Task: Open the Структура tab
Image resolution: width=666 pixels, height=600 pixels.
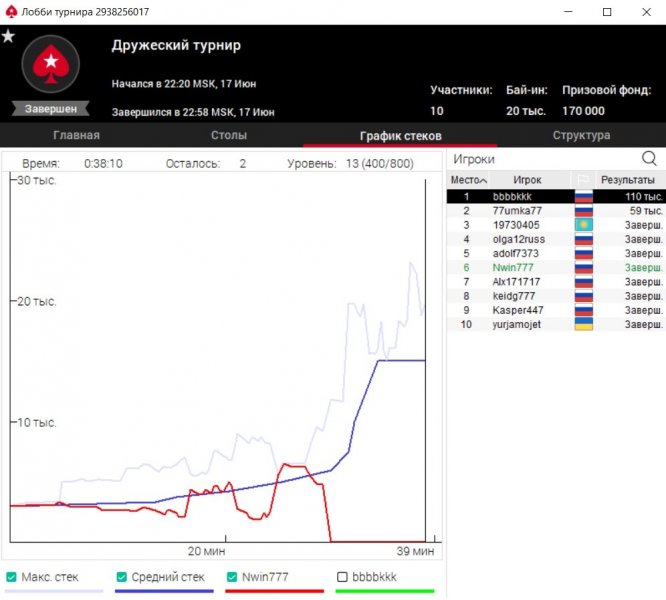Action: tap(581, 135)
